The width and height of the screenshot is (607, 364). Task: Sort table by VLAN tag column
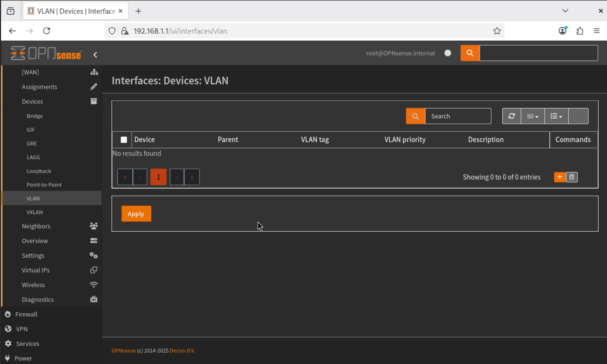[x=315, y=140]
